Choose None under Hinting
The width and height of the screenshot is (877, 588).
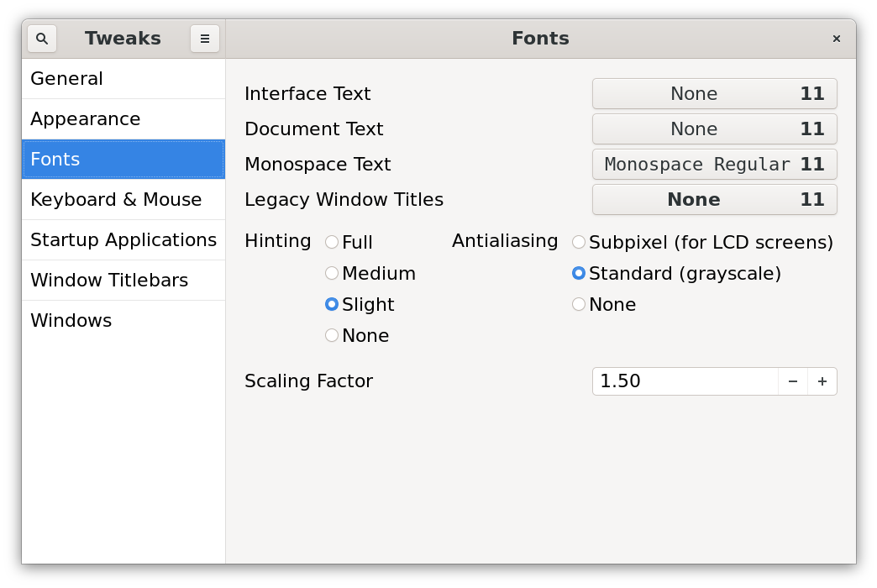332,335
